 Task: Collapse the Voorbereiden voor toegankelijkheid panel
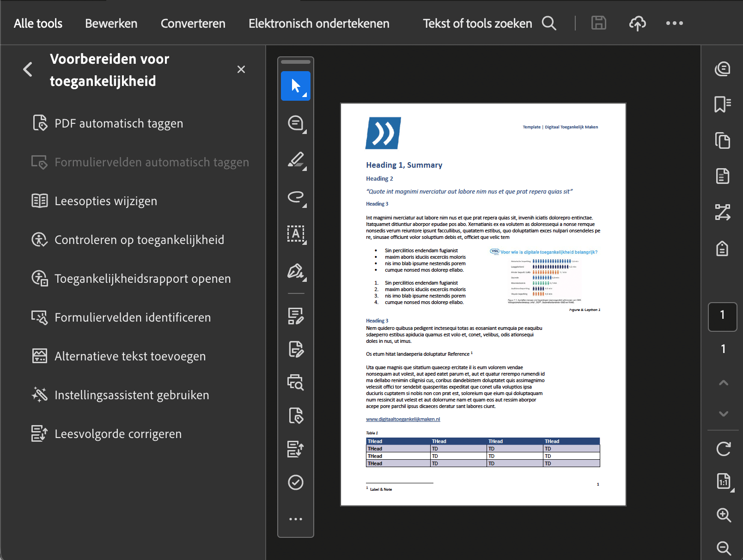point(28,69)
